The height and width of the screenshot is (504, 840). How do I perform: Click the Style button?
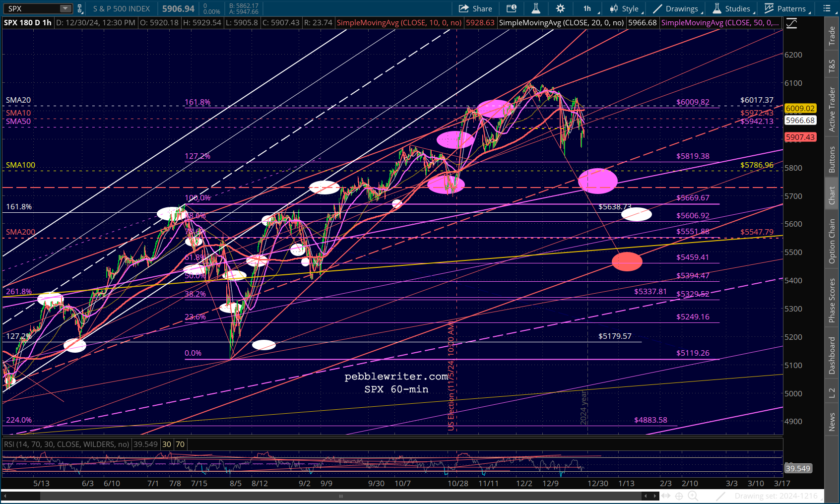(625, 8)
